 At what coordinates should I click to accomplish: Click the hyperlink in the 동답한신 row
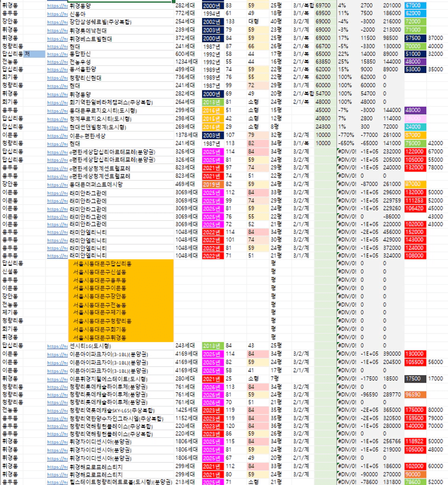point(57,54)
